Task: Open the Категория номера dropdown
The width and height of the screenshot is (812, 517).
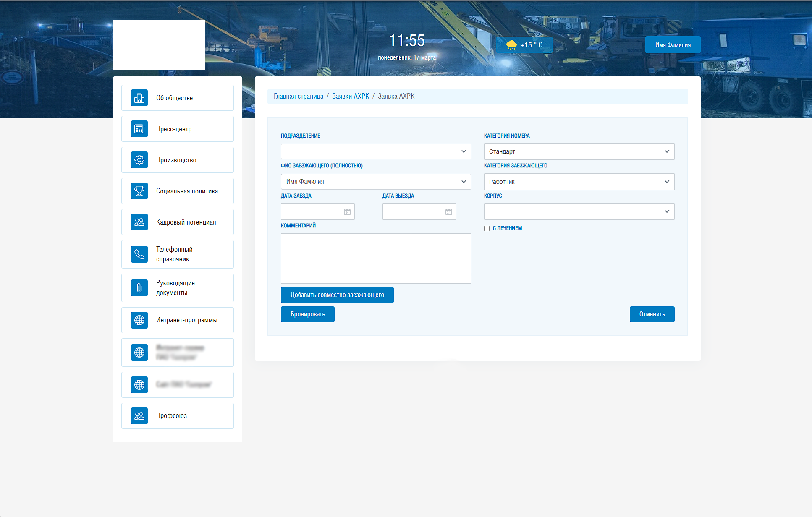Action: coord(579,151)
